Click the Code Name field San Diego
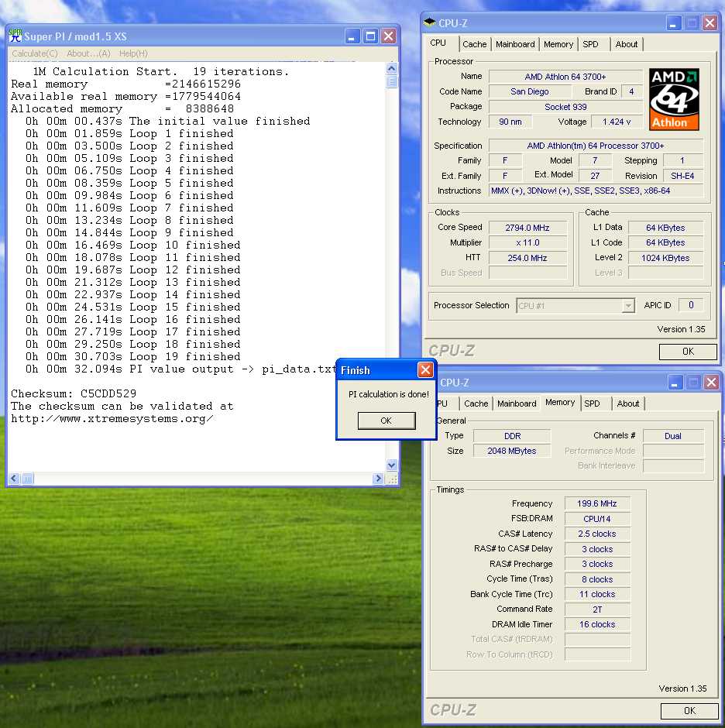Viewport: 725px width, 728px height. (530, 91)
